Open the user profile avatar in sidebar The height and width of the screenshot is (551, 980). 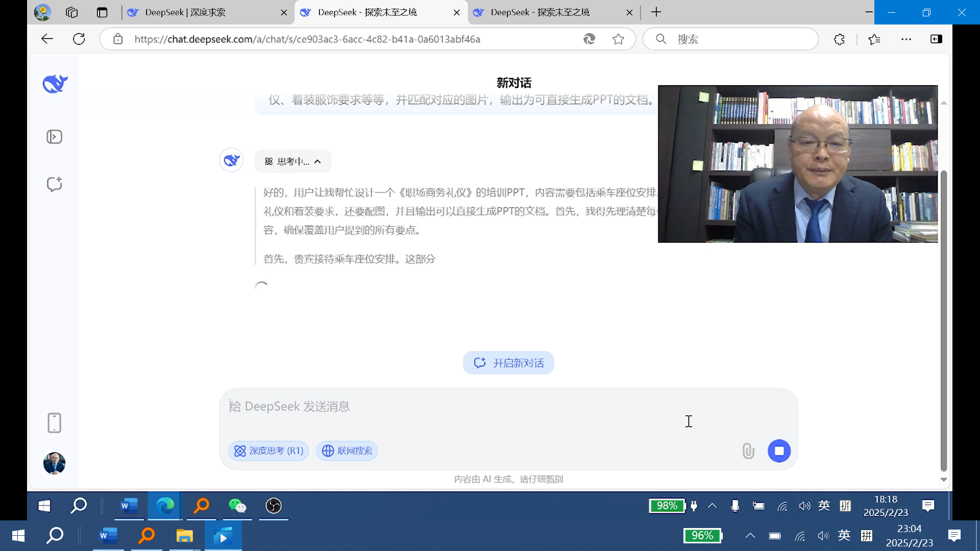coord(55,463)
